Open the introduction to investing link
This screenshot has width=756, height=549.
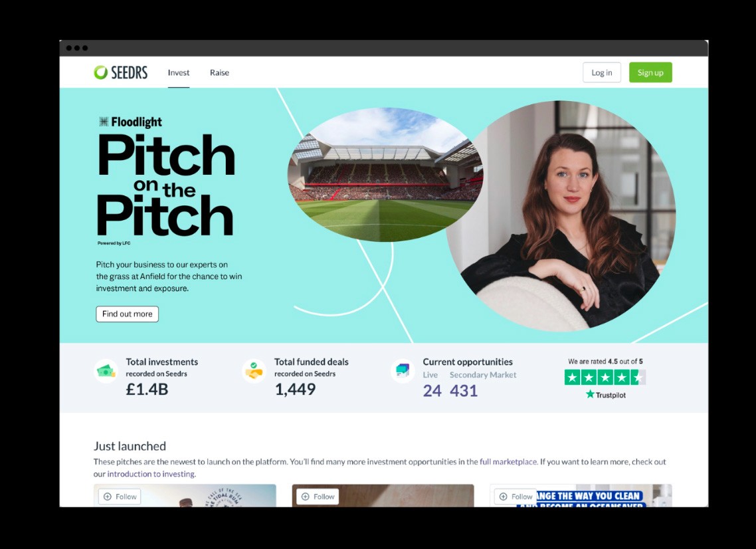tap(151, 474)
